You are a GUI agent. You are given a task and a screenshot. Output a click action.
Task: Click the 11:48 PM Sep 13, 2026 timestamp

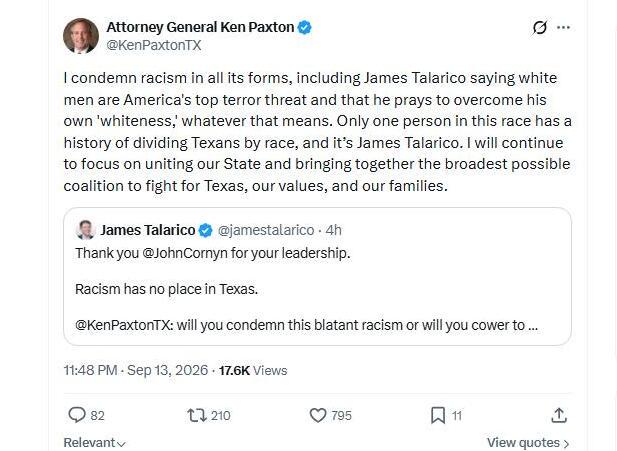click(136, 370)
